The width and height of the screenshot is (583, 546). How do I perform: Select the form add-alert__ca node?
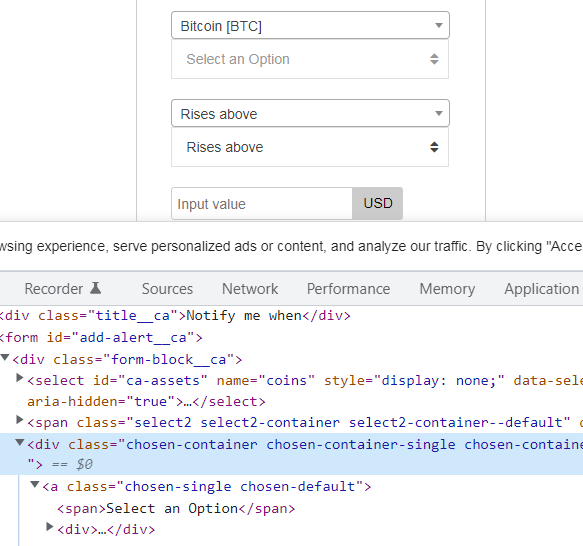pos(101,337)
